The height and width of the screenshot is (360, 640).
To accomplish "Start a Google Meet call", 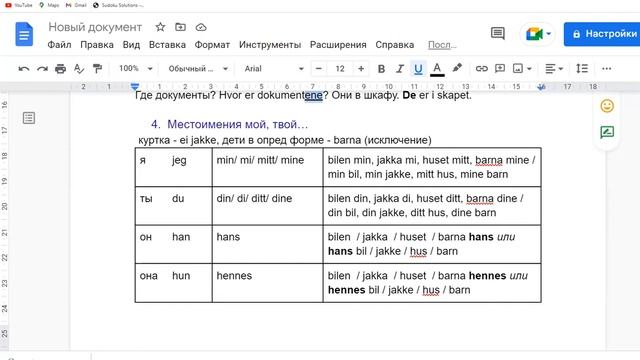I will [534, 34].
